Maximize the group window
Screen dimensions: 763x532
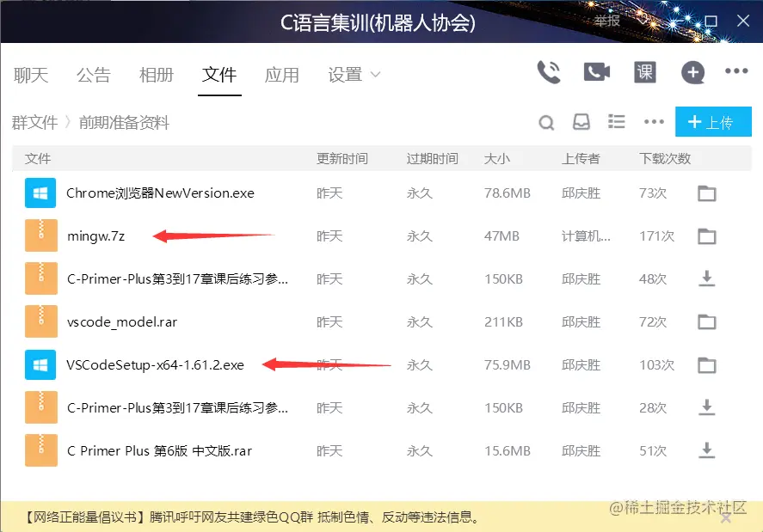[711, 21]
